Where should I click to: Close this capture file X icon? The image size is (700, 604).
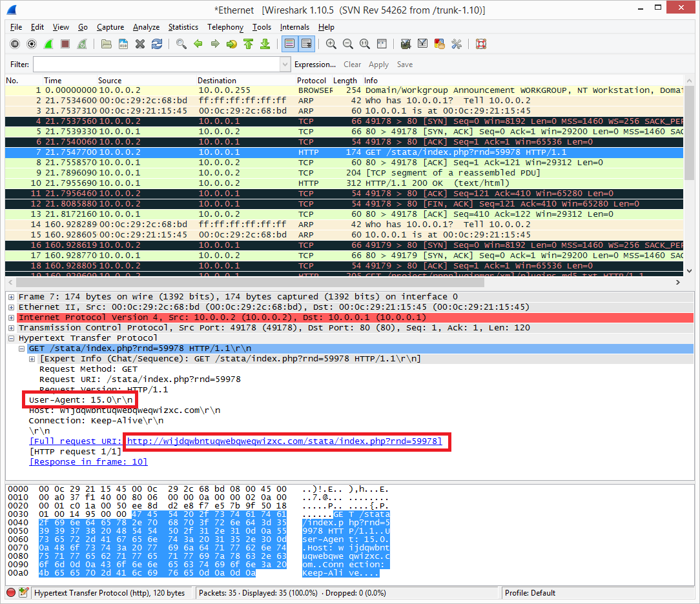[x=140, y=44]
